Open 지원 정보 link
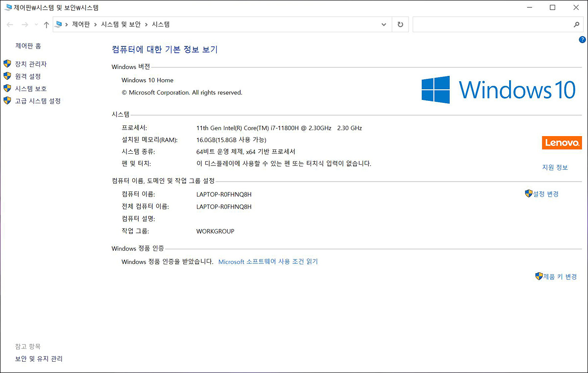588x373 pixels. click(555, 167)
